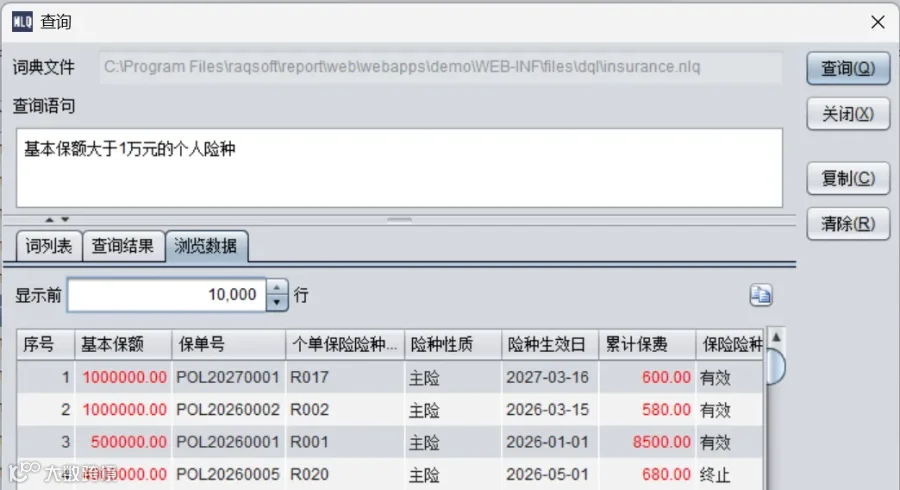Image resolution: width=900 pixels, height=490 pixels.
Task: Click scrollbar up arrow beside the table
Action: 776,337
